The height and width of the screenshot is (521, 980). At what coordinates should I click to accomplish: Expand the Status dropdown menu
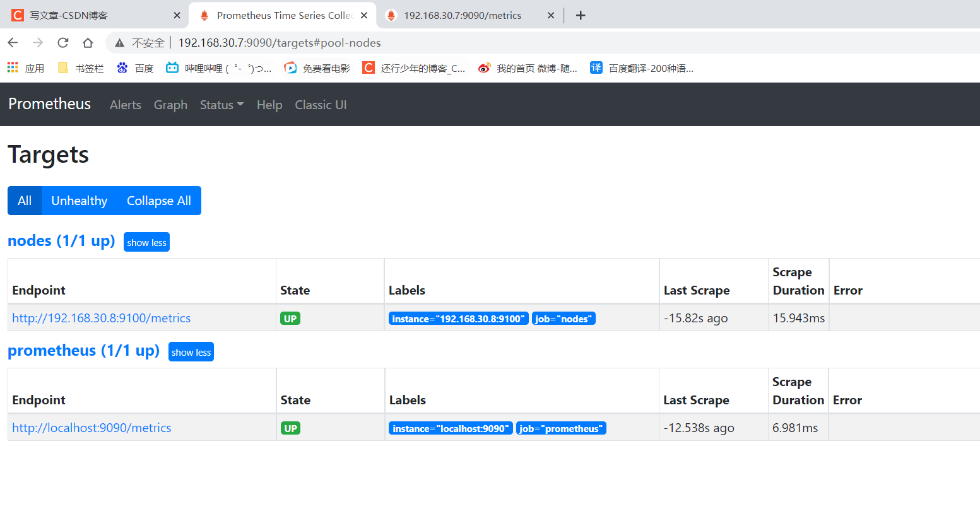pos(221,105)
